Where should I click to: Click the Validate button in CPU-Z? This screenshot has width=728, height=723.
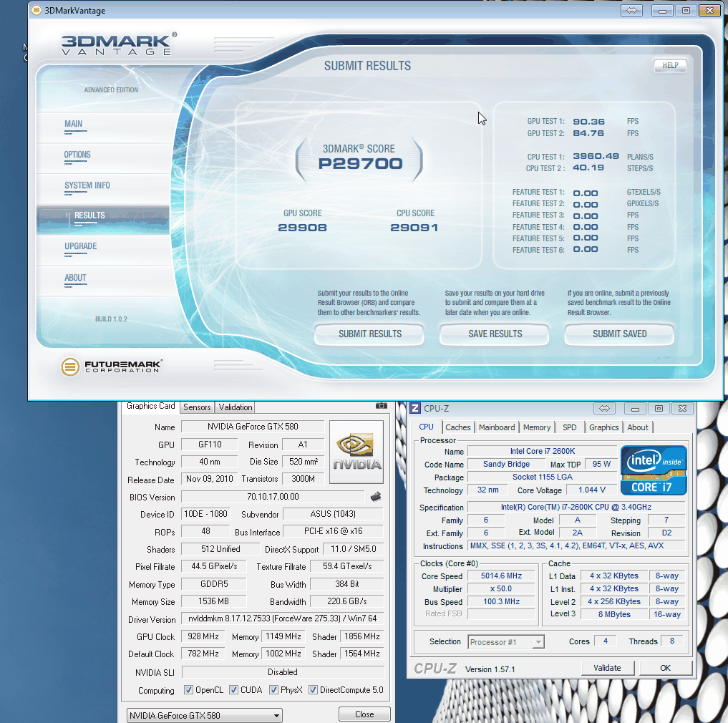[607, 668]
